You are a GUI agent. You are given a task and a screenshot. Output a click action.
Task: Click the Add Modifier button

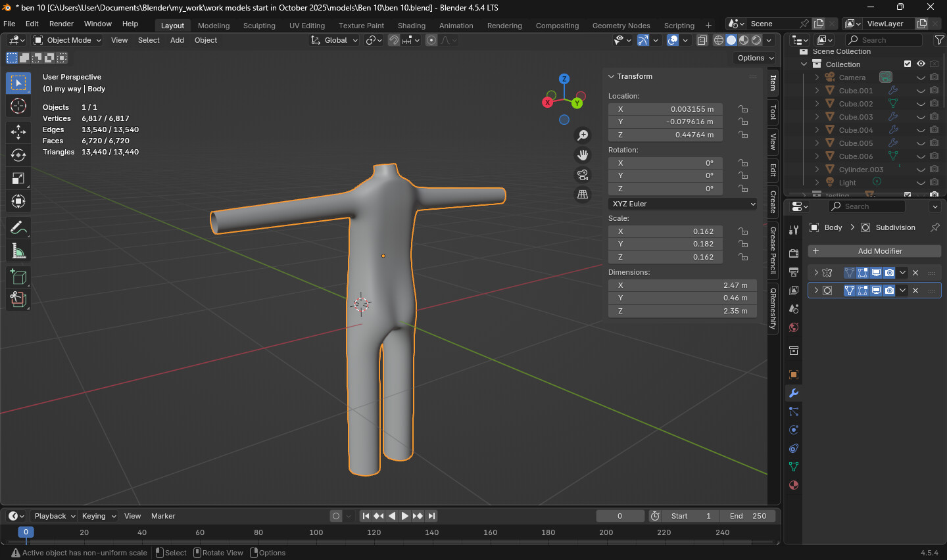coord(875,251)
